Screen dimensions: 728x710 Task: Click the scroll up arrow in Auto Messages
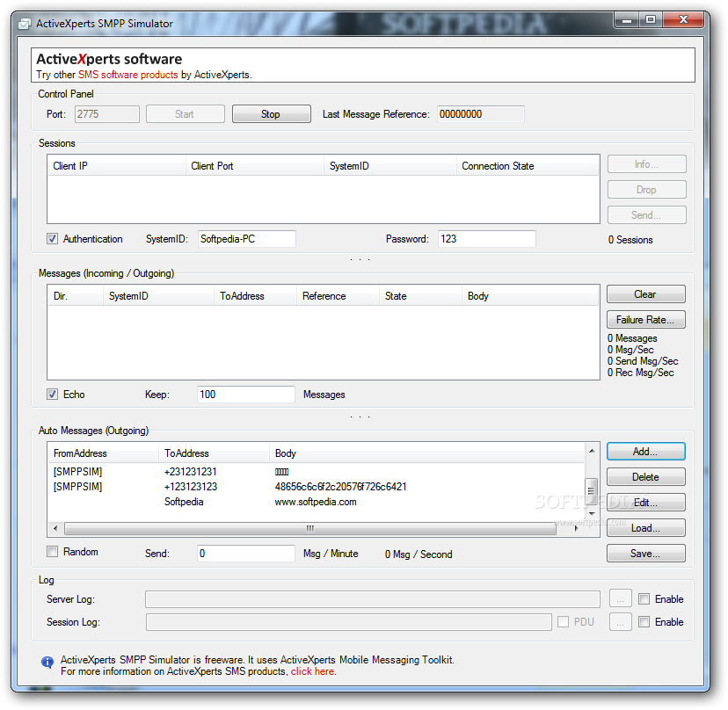click(x=592, y=451)
